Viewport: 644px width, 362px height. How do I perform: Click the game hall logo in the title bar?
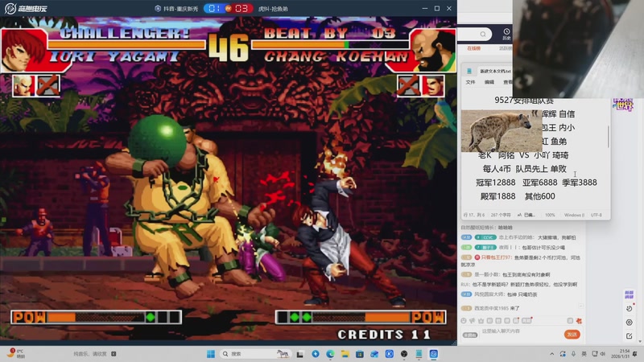click(26, 8)
